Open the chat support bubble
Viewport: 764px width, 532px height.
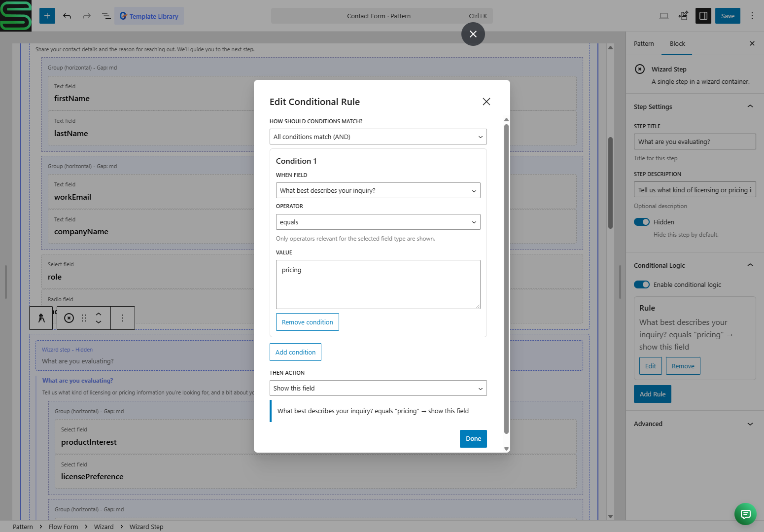[746, 514]
